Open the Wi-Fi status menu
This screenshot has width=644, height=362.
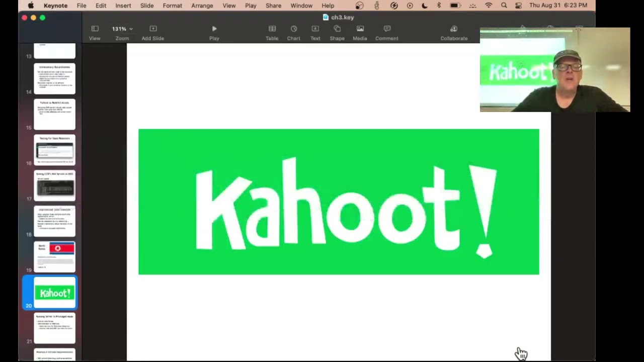[x=489, y=6]
